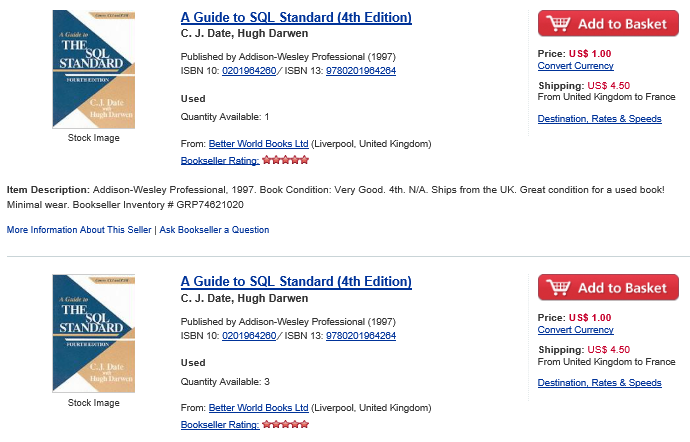Open Destination, Rates & Speeds for first listing
Screen dimensions: 690x442
pos(599,119)
